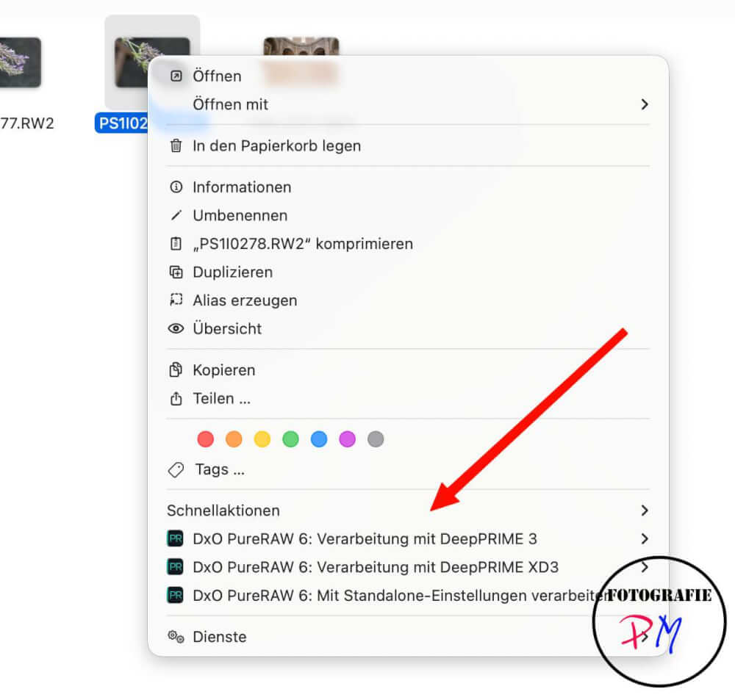Click the Übersicht eye icon
735x700 pixels.
pos(176,328)
